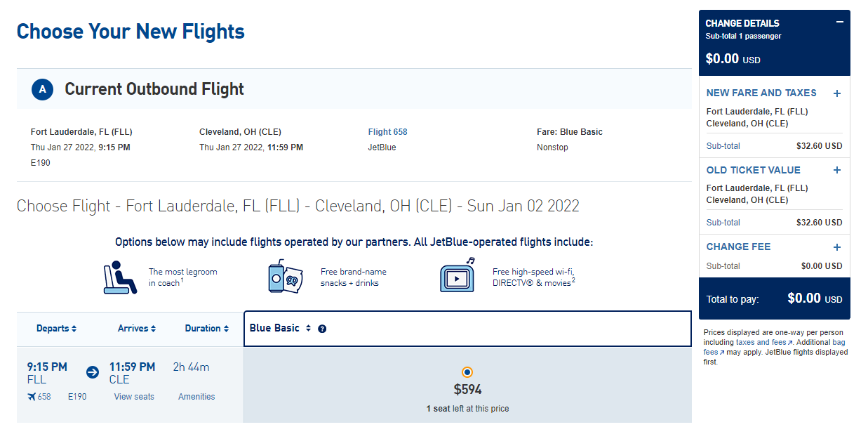
Task: Click the wi-fi entertainment screen icon
Action: [457, 276]
